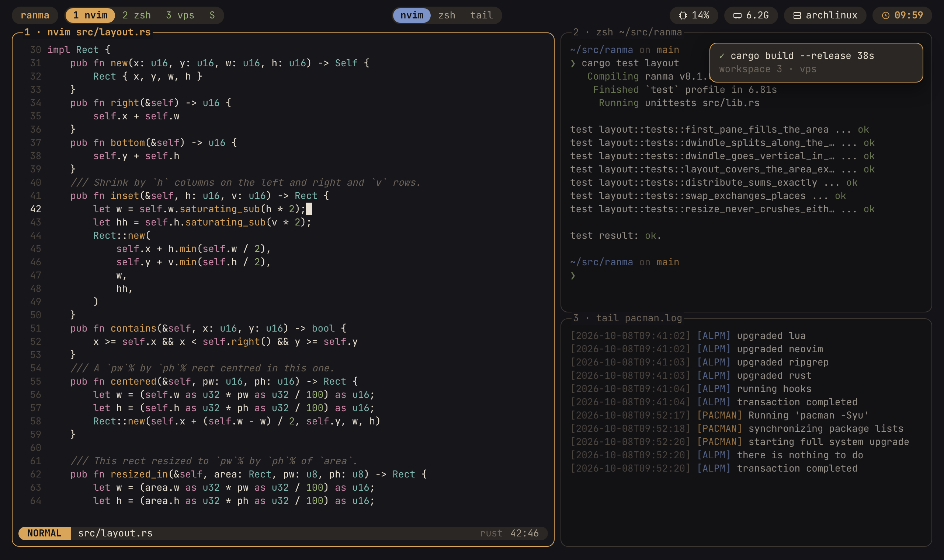Focus the nvim pane pill in center bar

pos(412,15)
